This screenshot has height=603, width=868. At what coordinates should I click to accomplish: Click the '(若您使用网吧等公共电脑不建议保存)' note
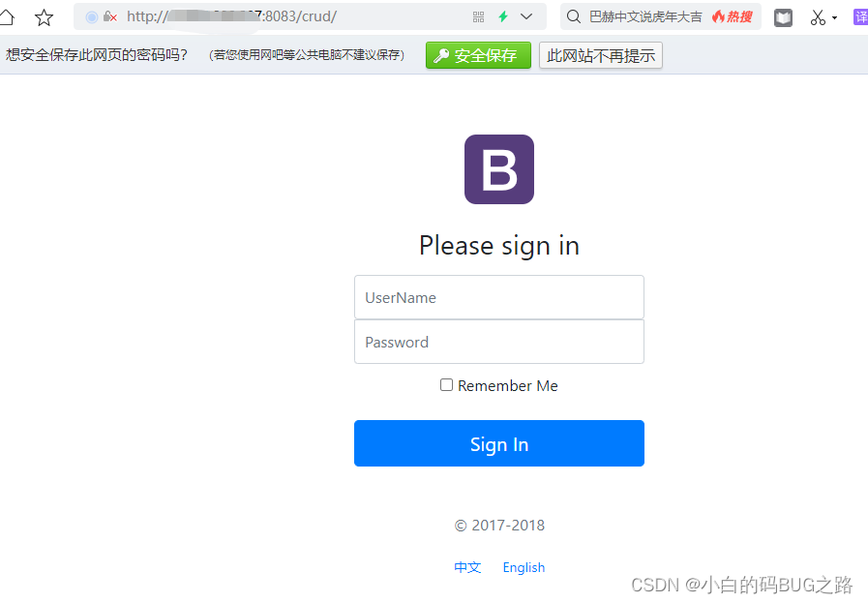point(307,55)
